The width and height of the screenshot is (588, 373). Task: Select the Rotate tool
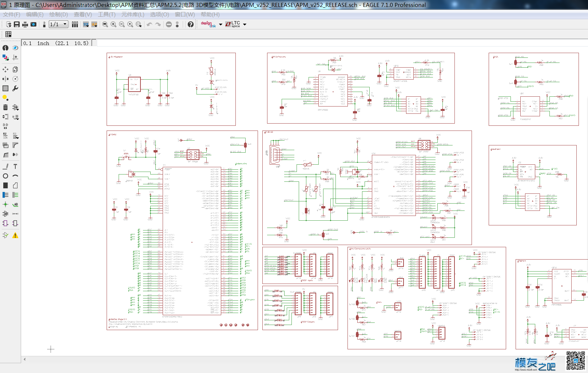coord(15,79)
